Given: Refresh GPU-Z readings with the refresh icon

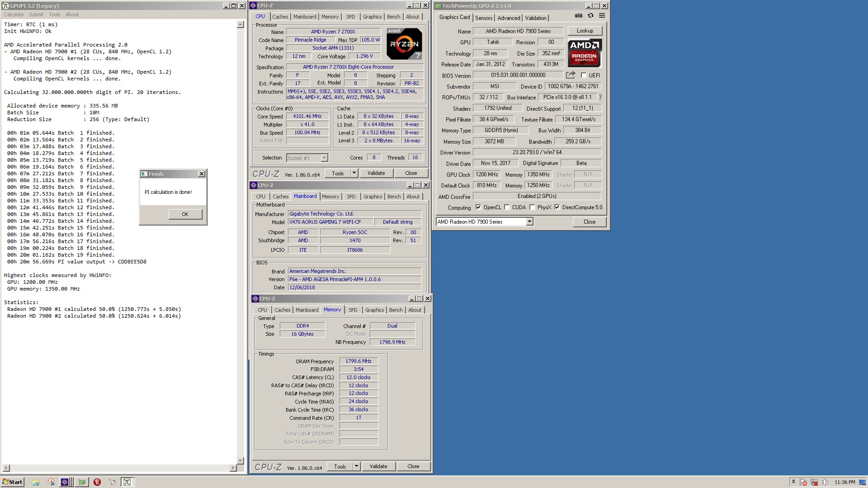Looking at the screenshot, I should tap(590, 15).
